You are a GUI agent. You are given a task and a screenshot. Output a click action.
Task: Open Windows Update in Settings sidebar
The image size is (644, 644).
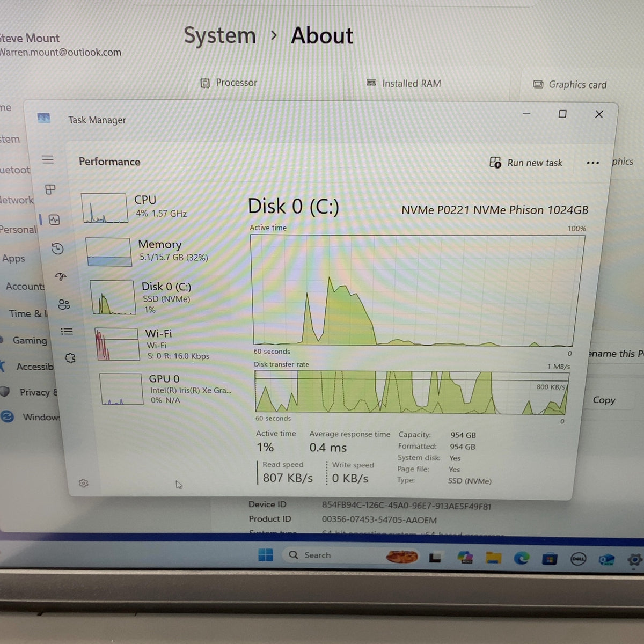[31, 417]
